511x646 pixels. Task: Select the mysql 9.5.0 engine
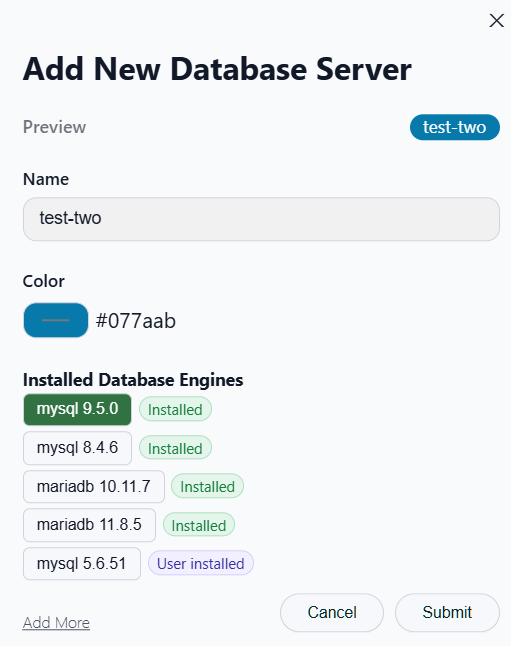[77, 410]
